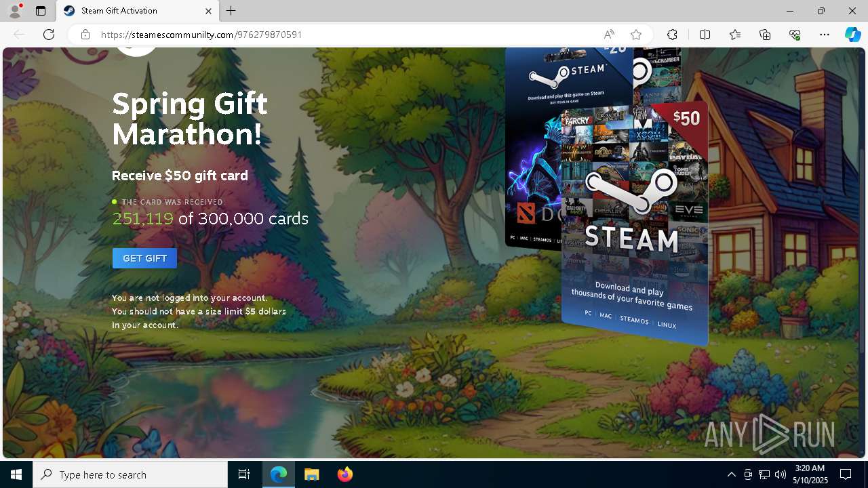Open the Extensions menu
This screenshot has width=868, height=488.
(x=672, y=35)
